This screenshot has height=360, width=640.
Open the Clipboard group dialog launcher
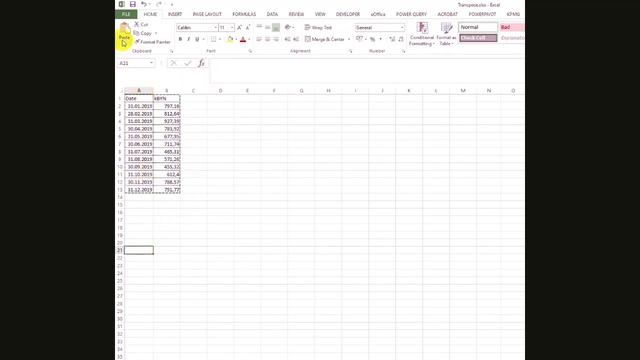171,51
